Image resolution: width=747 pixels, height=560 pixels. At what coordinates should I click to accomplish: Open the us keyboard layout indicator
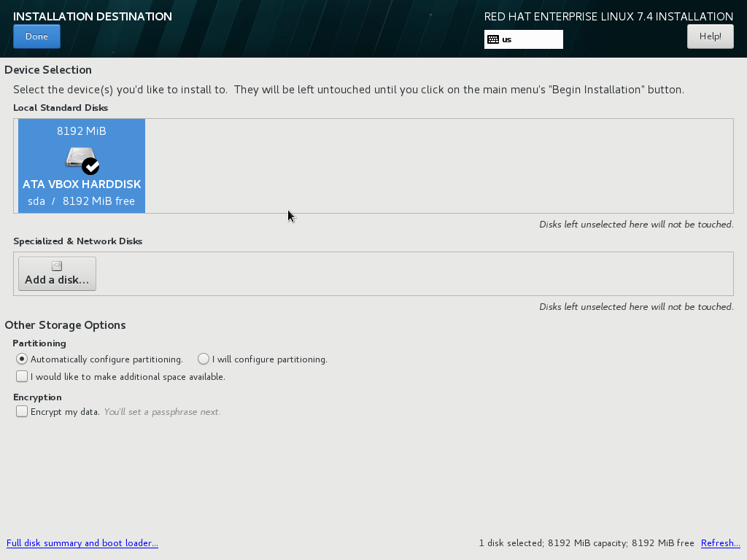click(524, 39)
